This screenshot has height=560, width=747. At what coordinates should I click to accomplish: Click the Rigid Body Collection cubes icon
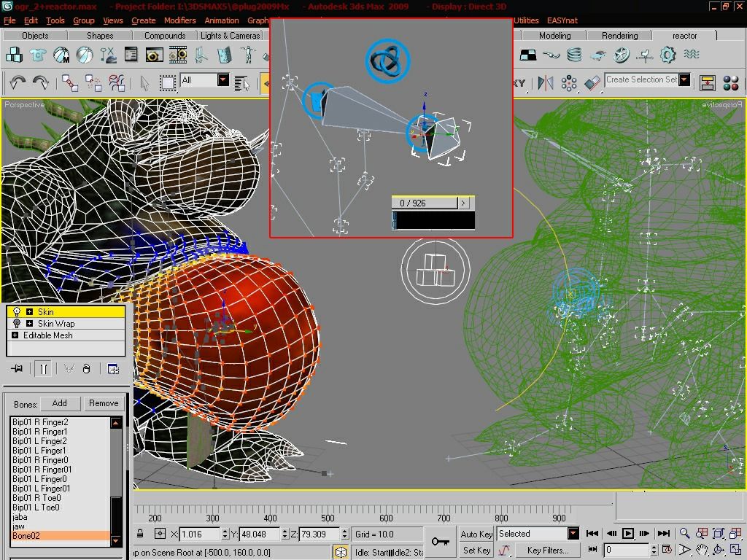tap(15, 55)
